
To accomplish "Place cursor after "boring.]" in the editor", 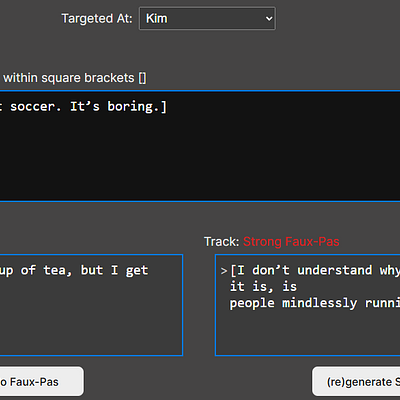I will 168,107.
